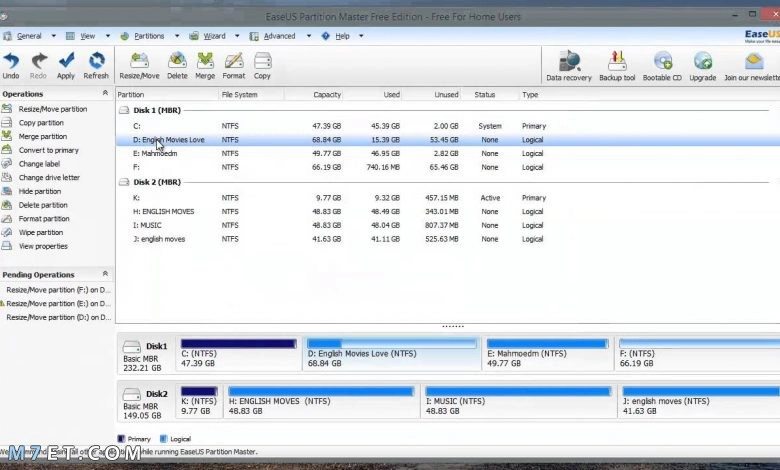Click E: Mahmoedm block in Disk1 map

click(x=548, y=354)
